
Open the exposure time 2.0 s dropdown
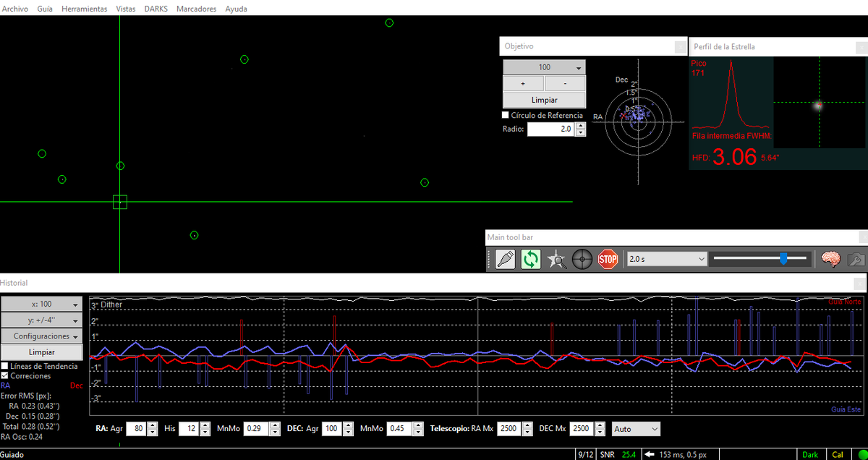(666, 259)
